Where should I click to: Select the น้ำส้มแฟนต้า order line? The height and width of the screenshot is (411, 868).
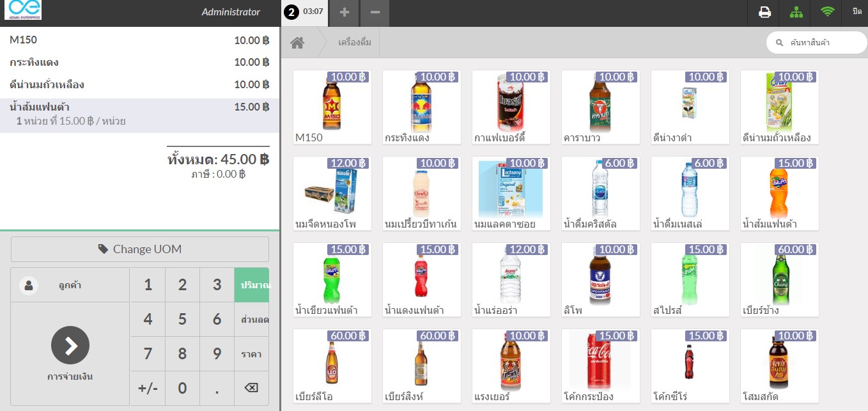pos(139,113)
